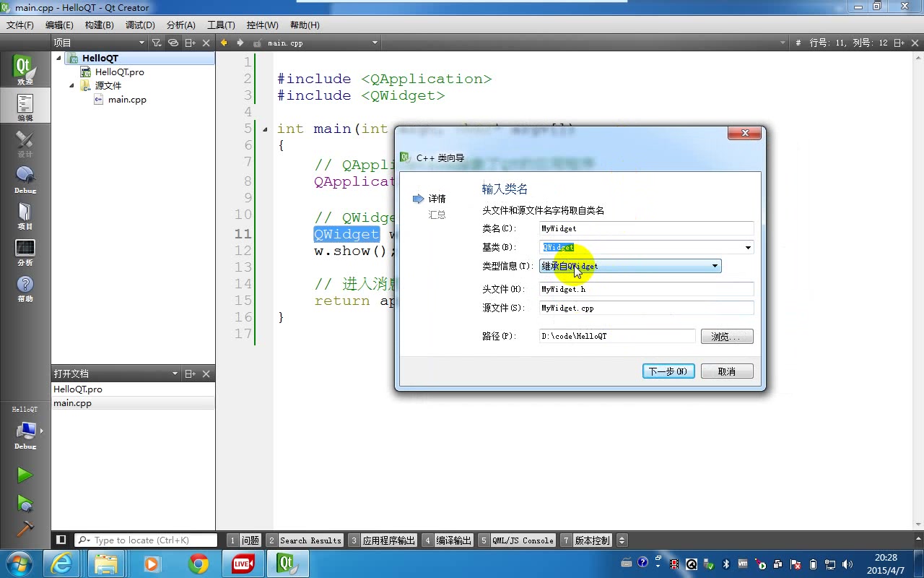Open the 编辑(E) menu
The height and width of the screenshot is (578, 924).
tap(59, 25)
